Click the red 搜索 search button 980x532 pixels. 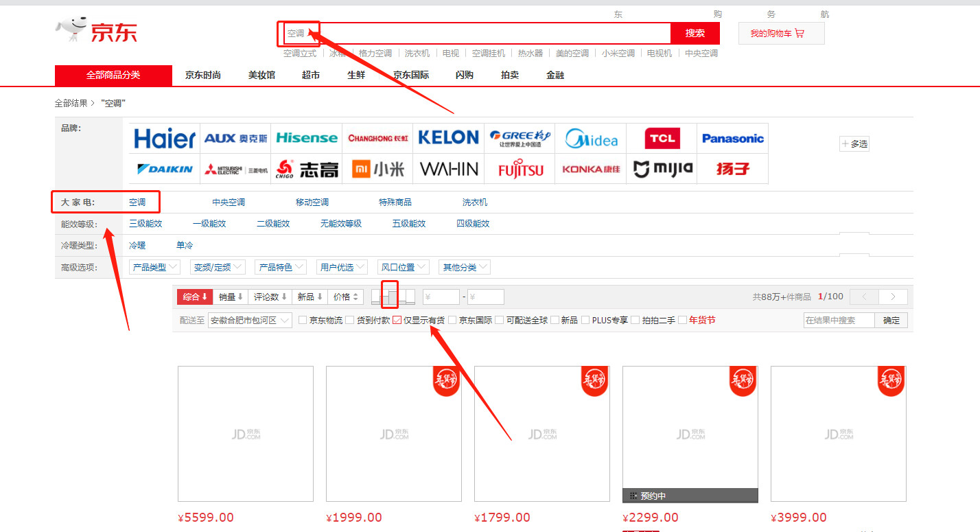[695, 33]
